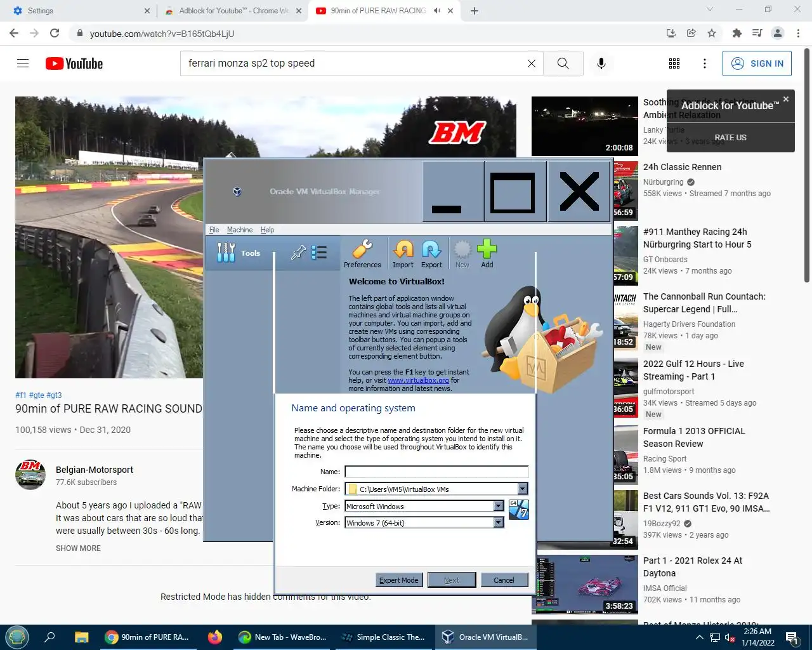
Task: Reload the page in Chrome
Action: pyautogui.click(x=55, y=33)
